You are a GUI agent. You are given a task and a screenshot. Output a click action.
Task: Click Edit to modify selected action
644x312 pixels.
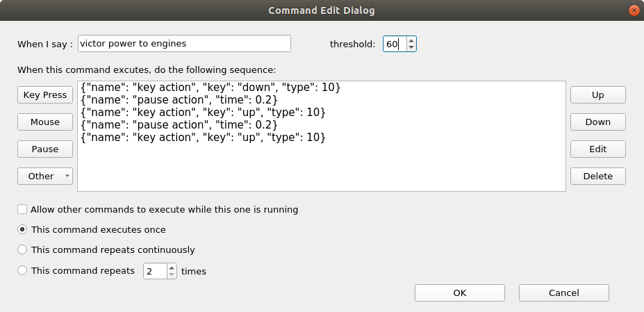pos(597,149)
